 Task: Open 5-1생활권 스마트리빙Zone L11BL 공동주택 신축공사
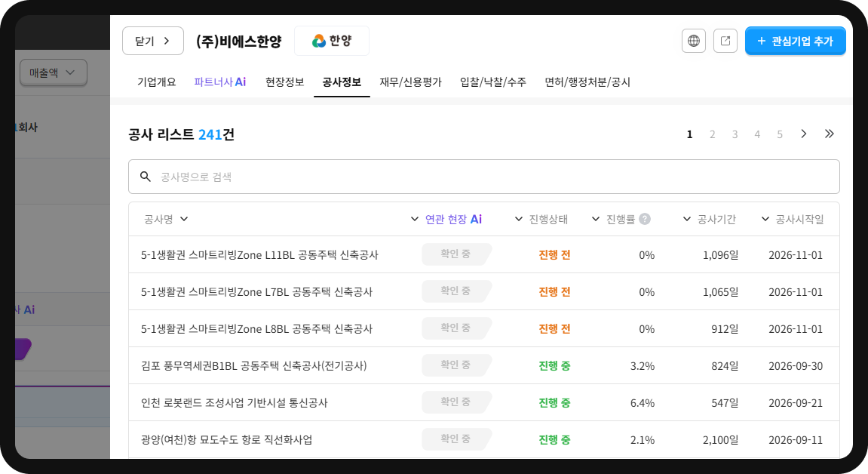pos(259,254)
